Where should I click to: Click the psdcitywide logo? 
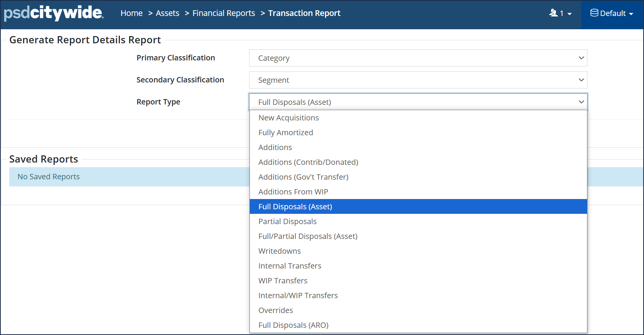tap(54, 13)
